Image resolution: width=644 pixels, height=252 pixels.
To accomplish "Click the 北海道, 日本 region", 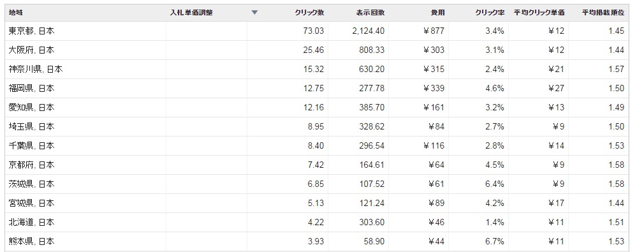I will point(31,223).
